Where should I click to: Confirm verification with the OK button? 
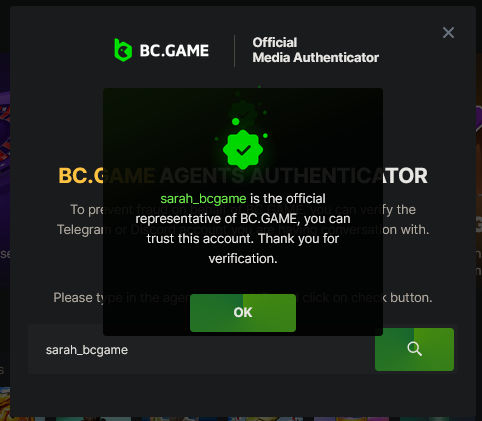click(x=243, y=313)
